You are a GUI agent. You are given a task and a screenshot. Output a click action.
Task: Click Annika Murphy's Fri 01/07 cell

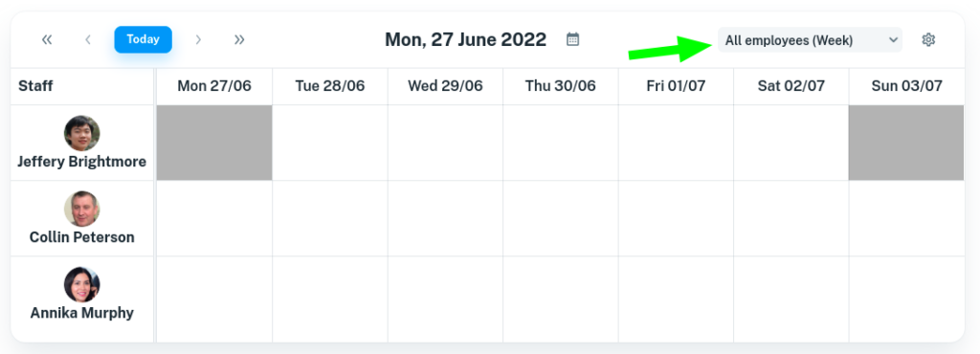(x=677, y=299)
